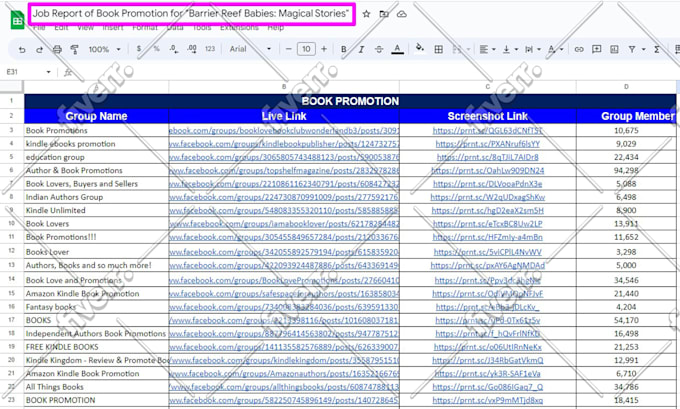This screenshot has height=409, width=680.
Task: Open the zoom 100% dropdown
Action: coord(105,49)
